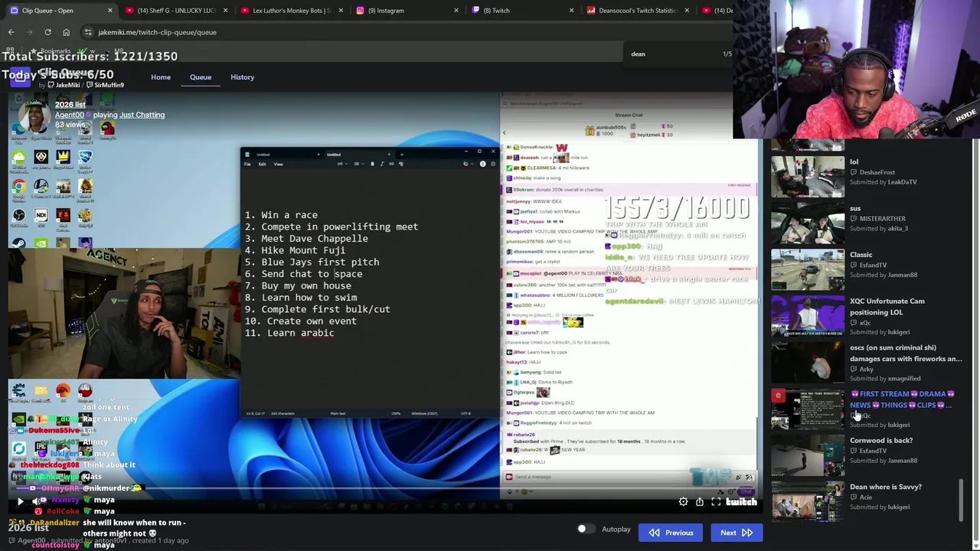Open the 'Dean where is Savvy?' clip thumbnail
The width and height of the screenshot is (980, 551).
807,501
